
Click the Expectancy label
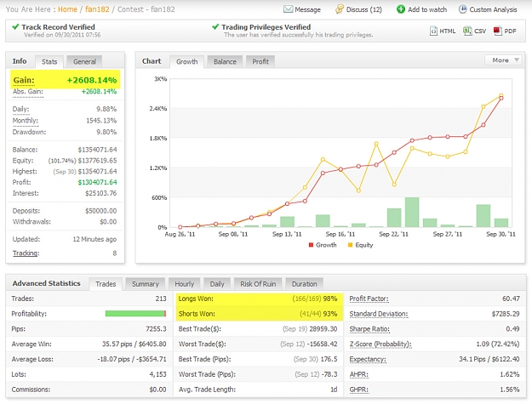(x=368, y=359)
